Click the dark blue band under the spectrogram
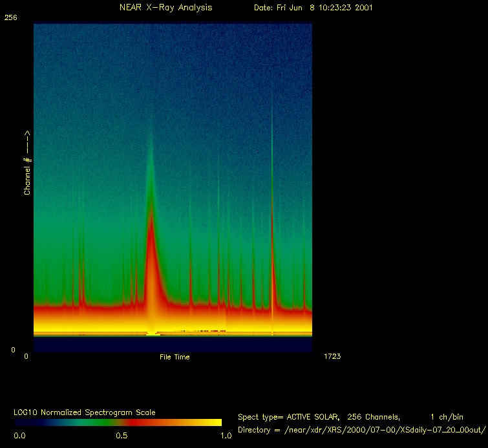This screenshot has height=448, width=488. pyautogui.click(x=173, y=345)
